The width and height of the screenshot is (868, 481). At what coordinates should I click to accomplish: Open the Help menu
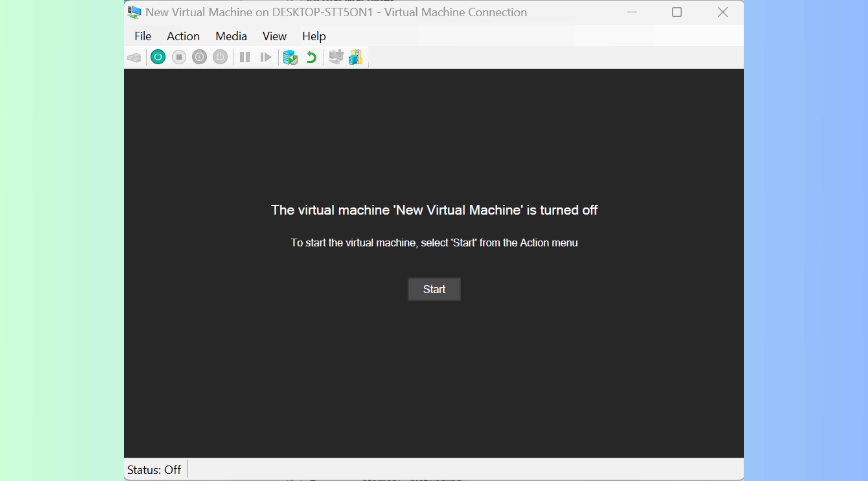tap(314, 36)
